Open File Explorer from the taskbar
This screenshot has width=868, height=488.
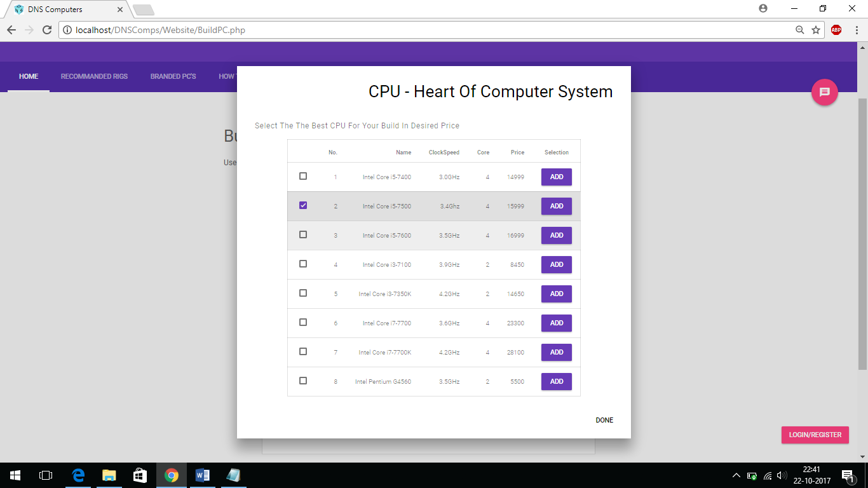point(109,475)
